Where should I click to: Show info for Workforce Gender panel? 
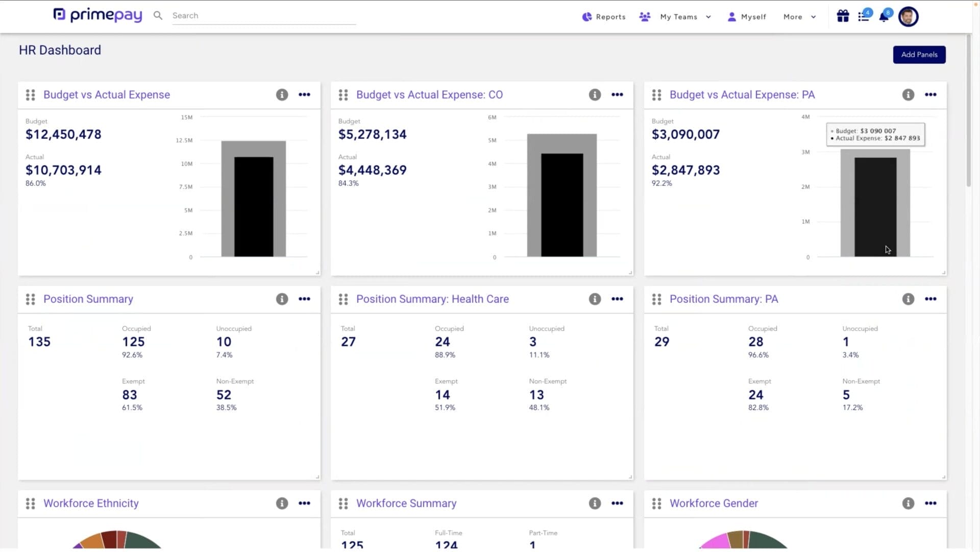[x=908, y=503]
